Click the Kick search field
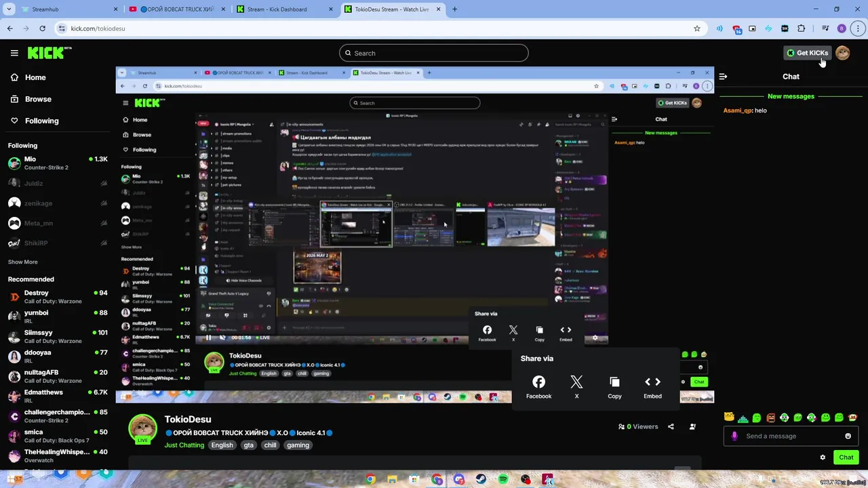 [434, 53]
